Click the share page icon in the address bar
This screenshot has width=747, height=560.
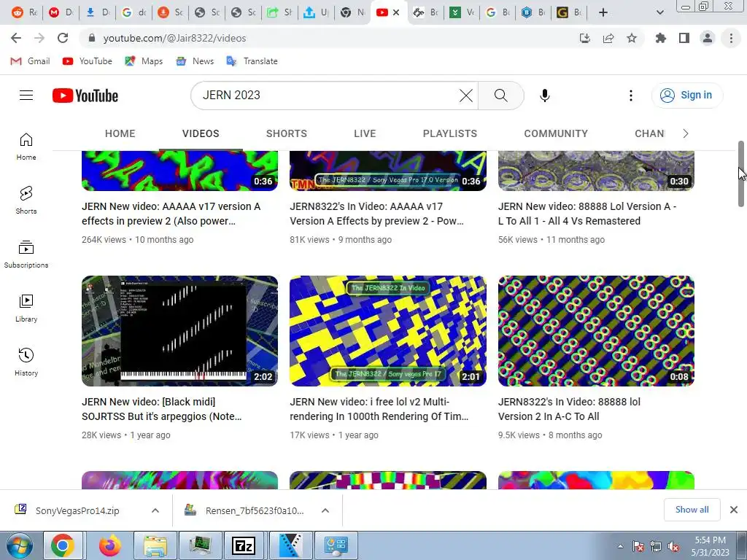(x=608, y=38)
